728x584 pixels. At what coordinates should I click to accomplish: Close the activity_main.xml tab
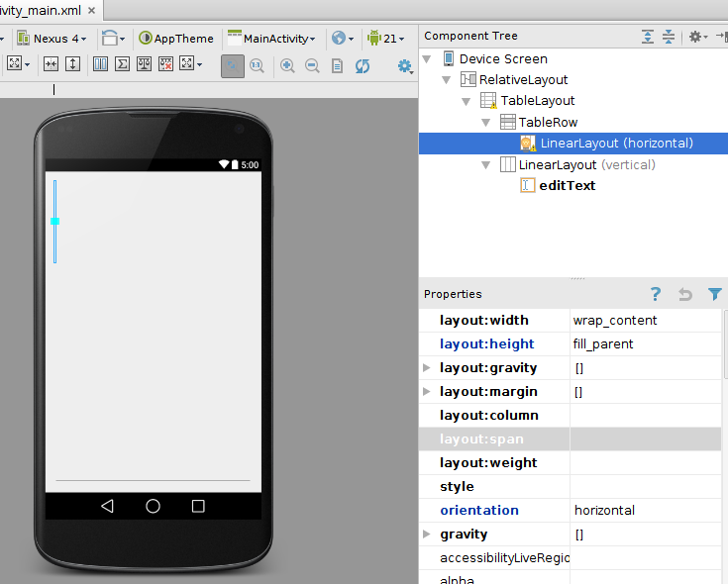(92, 10)
